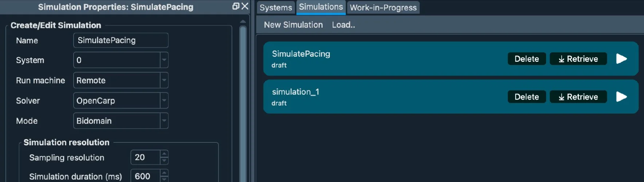Click the Simulation resolution group heading

click(x=67, y=142)
